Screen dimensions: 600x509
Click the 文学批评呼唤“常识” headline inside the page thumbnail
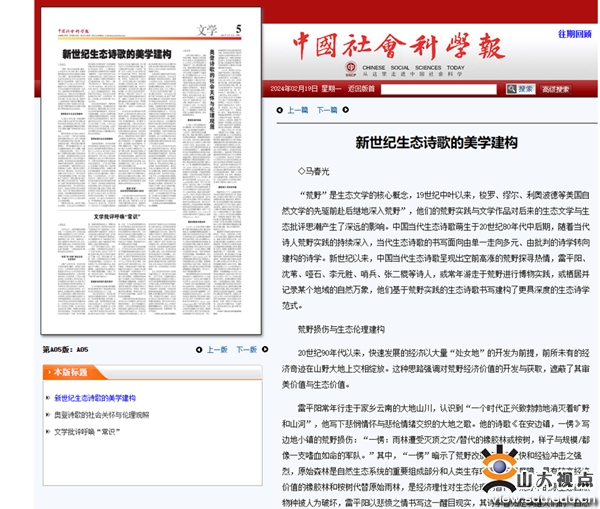117,217
